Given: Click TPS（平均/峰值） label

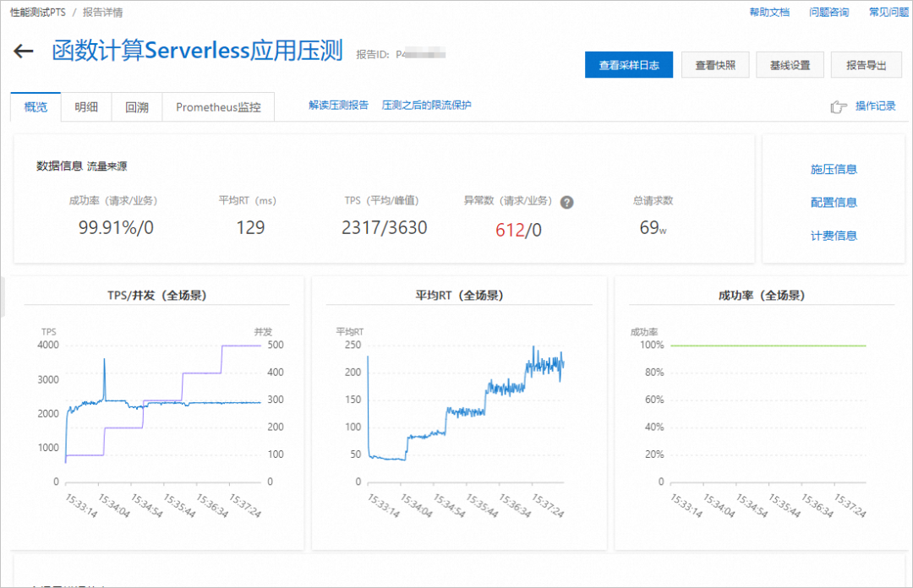Looking at the screenshot, I should tap(381, 201).
